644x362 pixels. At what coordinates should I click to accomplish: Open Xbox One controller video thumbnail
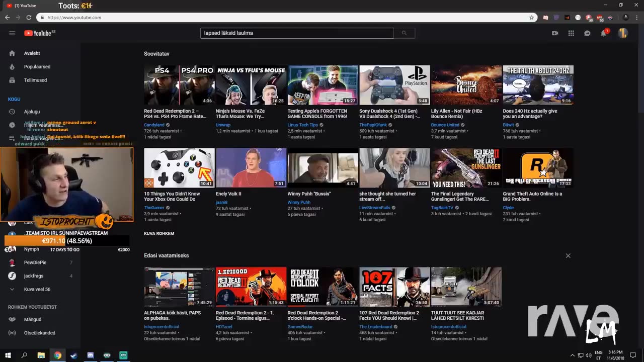[x=179, y=168]
